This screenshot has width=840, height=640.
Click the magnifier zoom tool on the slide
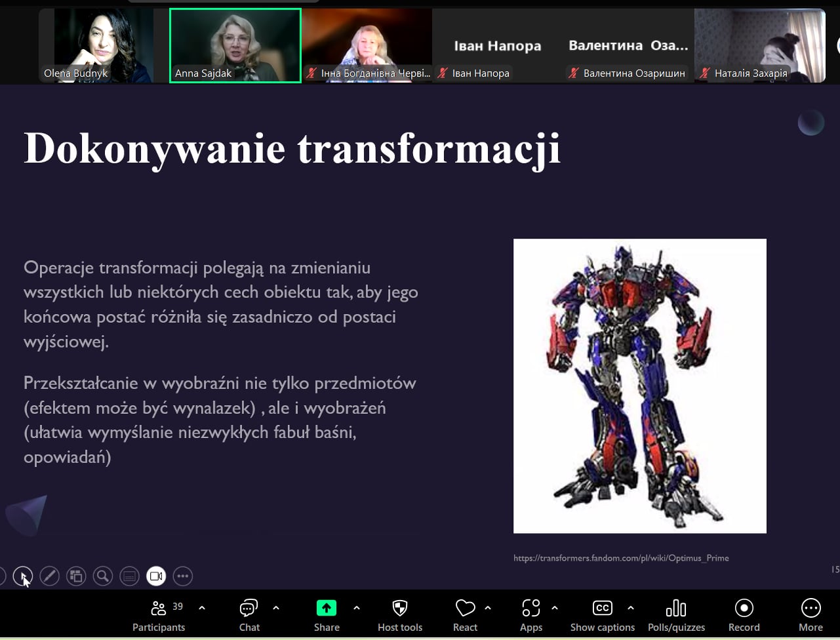(x=102, y=576)
